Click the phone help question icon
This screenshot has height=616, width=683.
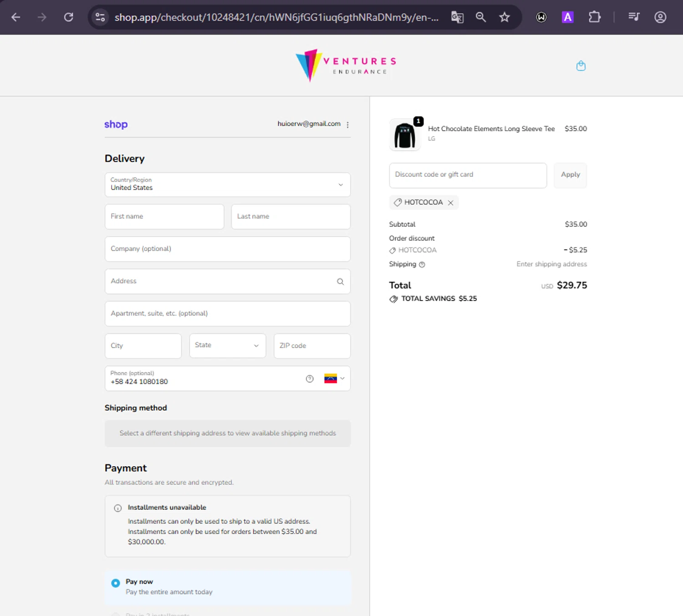pyautogui.click(x=310, y=379)
